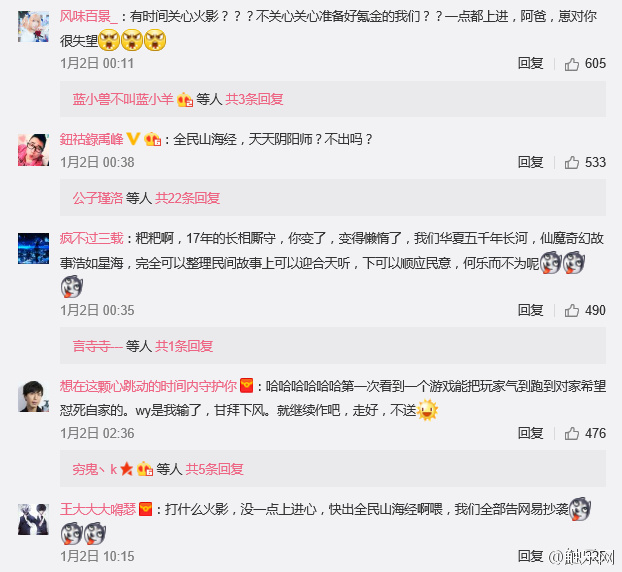Image resolution: width=622 pixels, height=572 pixels.
Task: Expand 共1条回复 reply thread
Action: [x=184, y=346]
